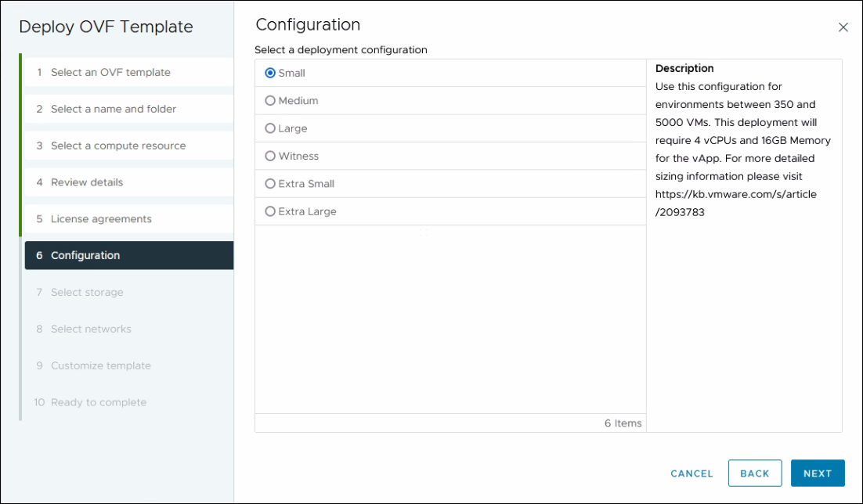The width and height of the screenshot is (863, 504).
Task: Close the Deploy OVF Template wizard
Action: 843,27
